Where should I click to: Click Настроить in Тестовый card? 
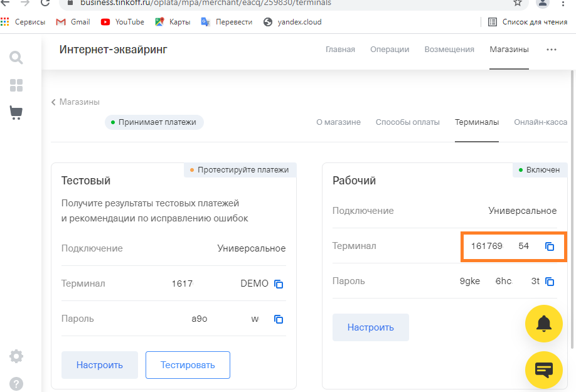(100, 365)
